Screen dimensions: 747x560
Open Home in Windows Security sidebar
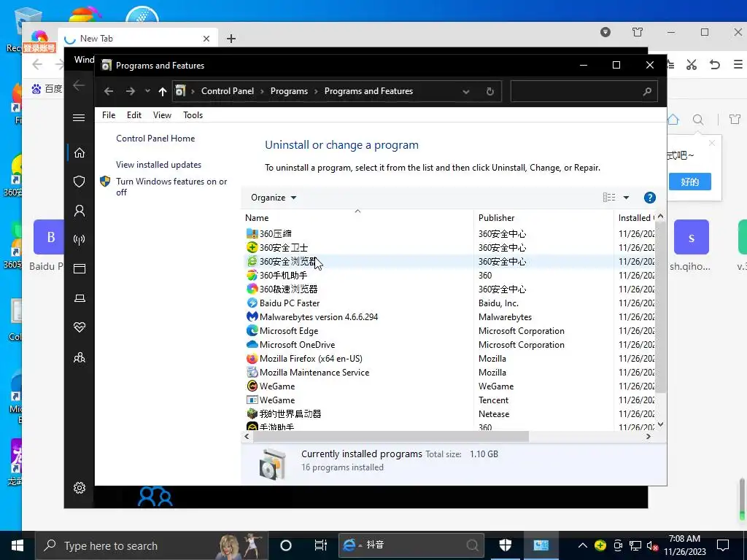(79, 152)
